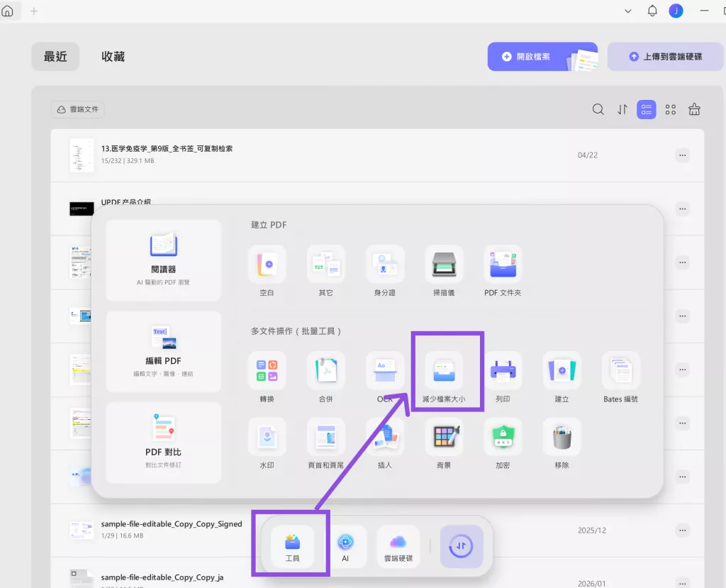The height and width of the screenshot is (588, 726).
Task: Switch to the 收藏 (Favorites) tab
Action: [113, 56]
